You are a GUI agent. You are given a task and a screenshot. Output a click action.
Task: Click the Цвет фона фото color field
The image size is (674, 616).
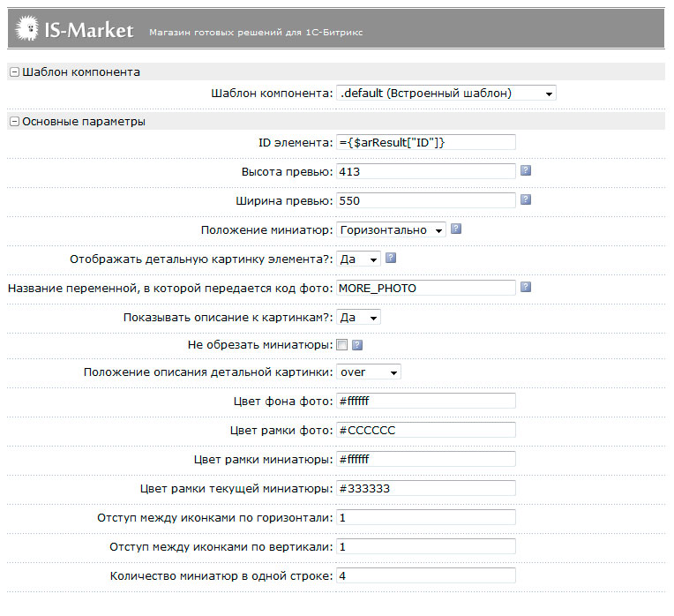(425, 402)
